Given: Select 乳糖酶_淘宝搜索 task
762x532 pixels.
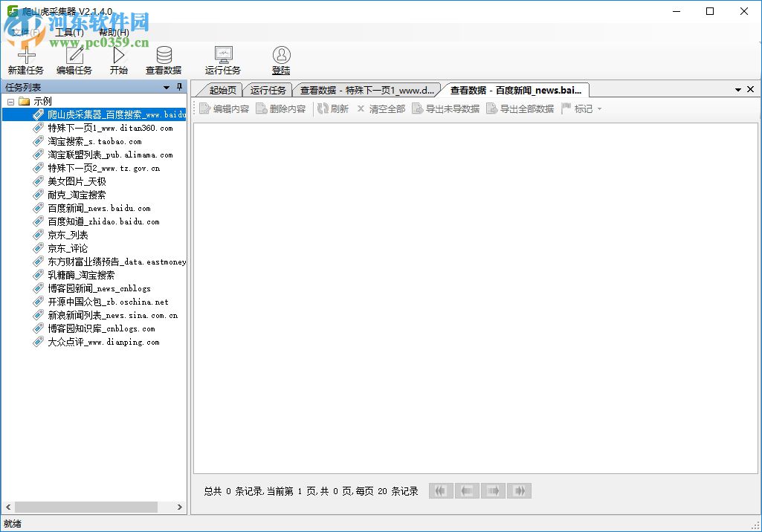Looking at the screenshot, I should (x=81, y=275).
